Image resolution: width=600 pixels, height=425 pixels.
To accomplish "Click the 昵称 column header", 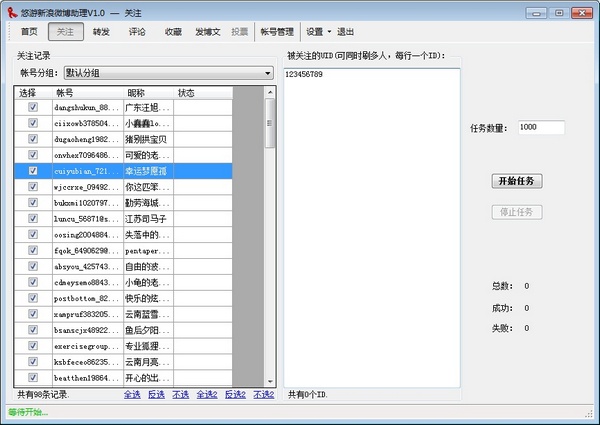I will point(148,93).
